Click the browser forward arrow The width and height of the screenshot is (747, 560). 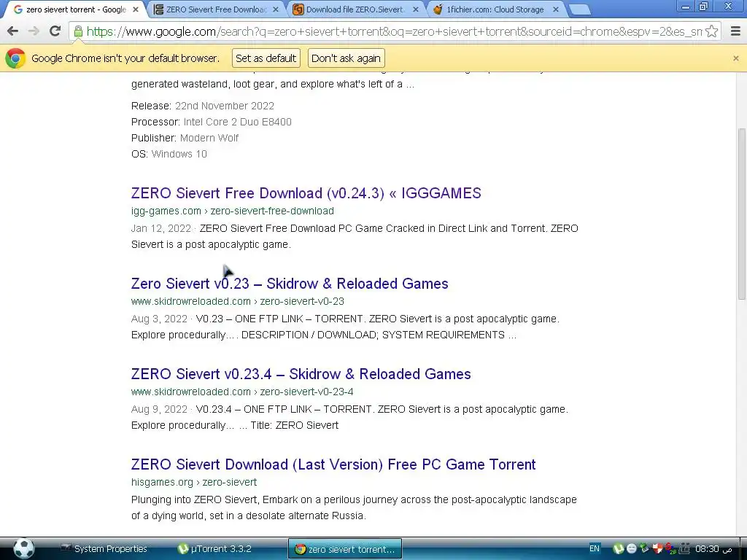tap(34, 31)
